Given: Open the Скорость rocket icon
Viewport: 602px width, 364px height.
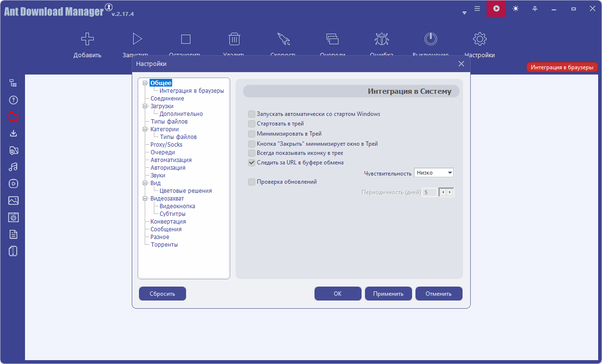Looking at the screenshot, I should coord(283,39).
